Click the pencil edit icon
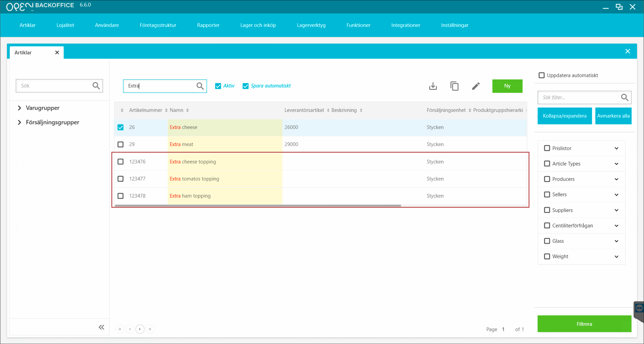 476,86
